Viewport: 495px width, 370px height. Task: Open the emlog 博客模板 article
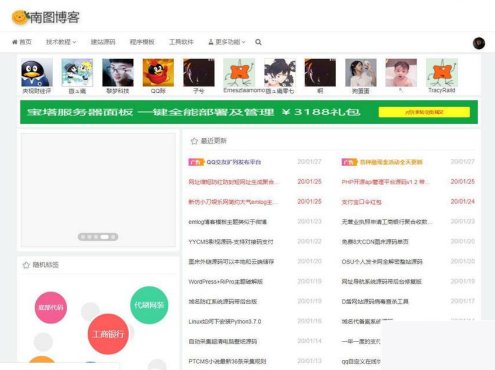[228, 222]
